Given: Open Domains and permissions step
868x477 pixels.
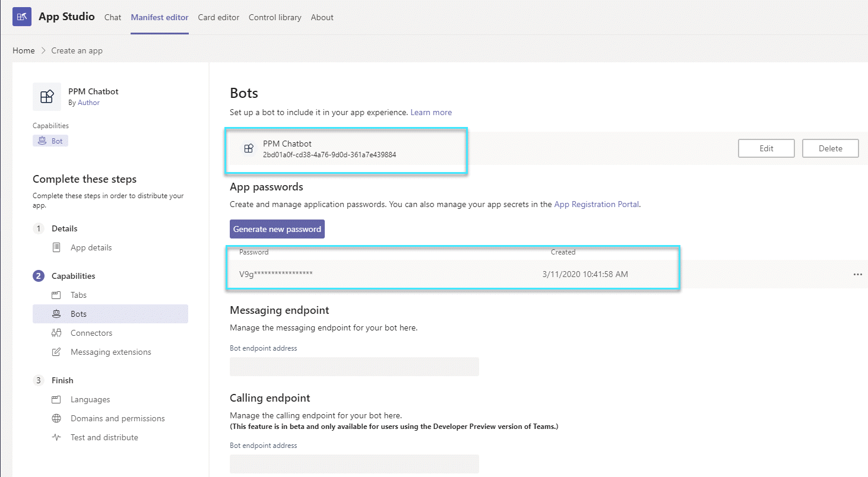Looking at the screenshot, I should [118, 418].
